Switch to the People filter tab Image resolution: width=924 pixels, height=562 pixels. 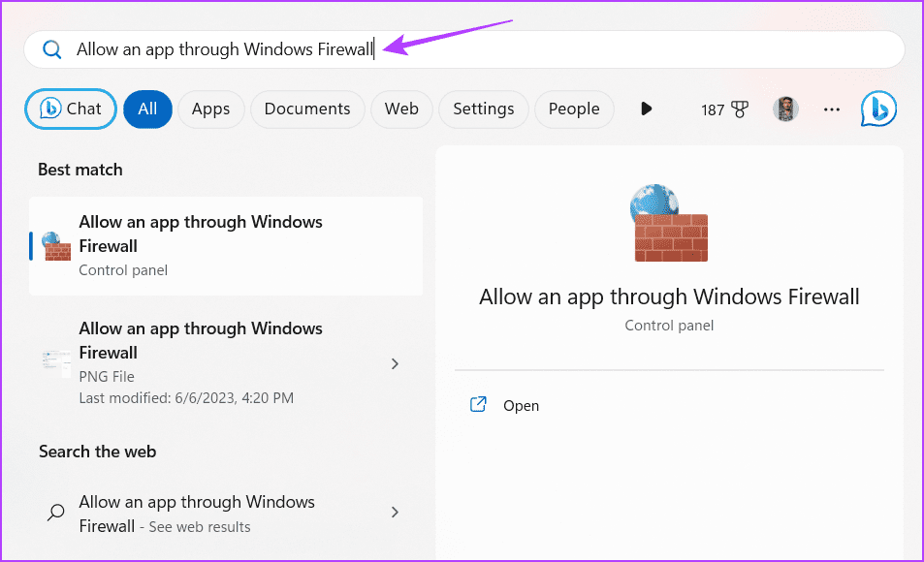coord(574,109)
